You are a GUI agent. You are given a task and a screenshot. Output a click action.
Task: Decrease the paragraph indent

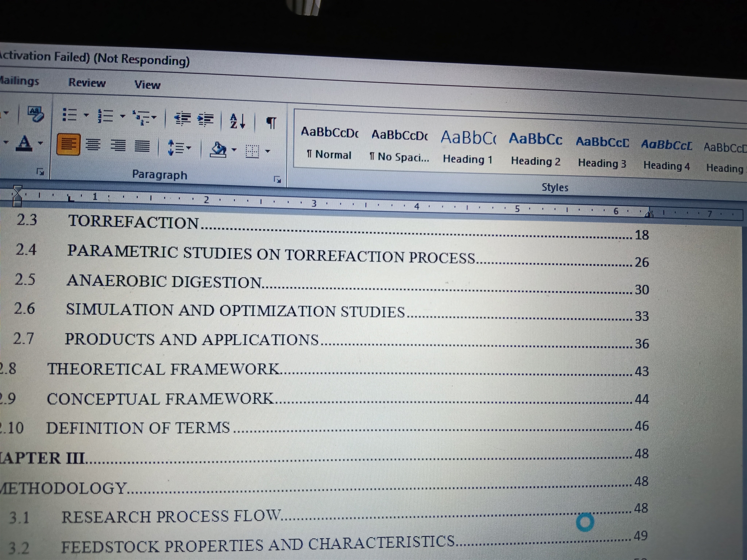pos(182,119)
